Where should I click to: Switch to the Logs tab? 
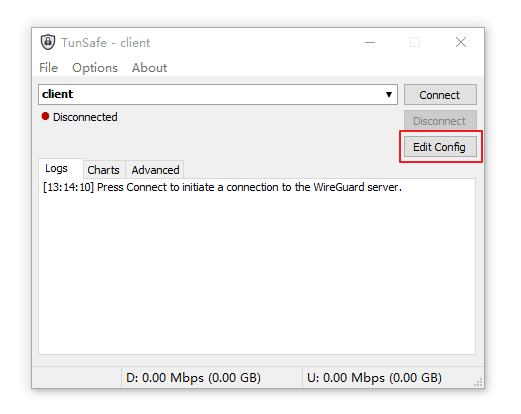click(57, 169)
